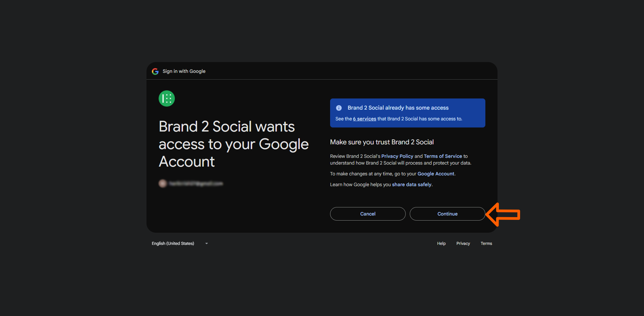This screenshot has width=644, height=316.
Task: Open the Privacy link in the footer
Action: click(x=463, y=243)
